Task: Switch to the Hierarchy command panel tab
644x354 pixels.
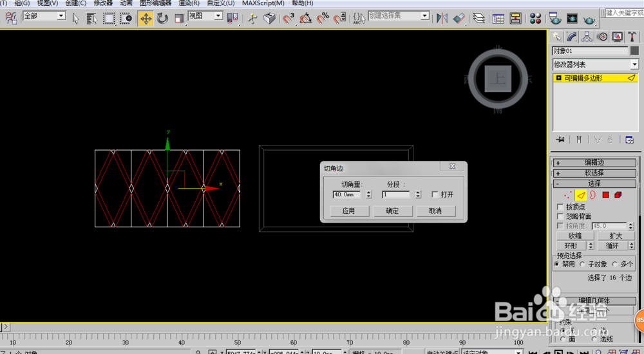Action: [587, 37]
